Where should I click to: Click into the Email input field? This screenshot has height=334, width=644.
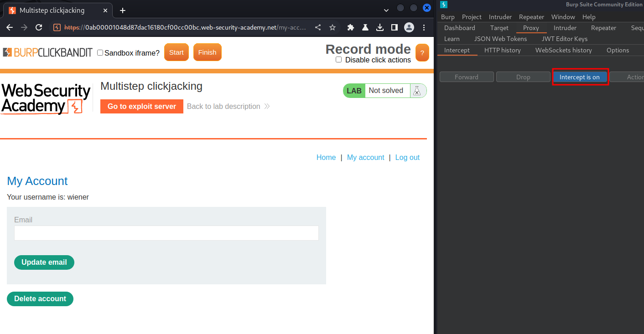click(166, 233)
